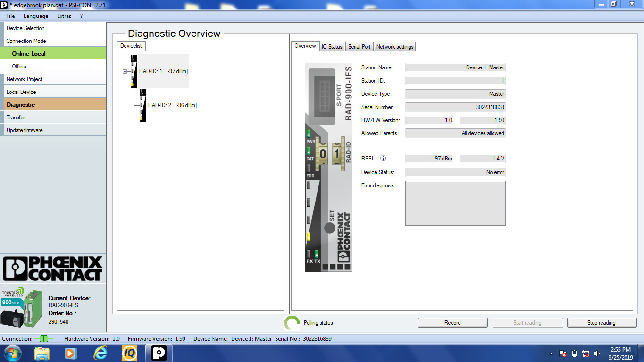Click the Device Type field showing Master

455,94
